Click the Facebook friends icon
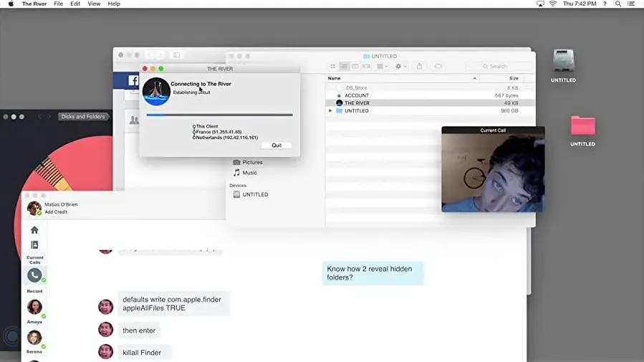644x362 pixels. (134, 120)
